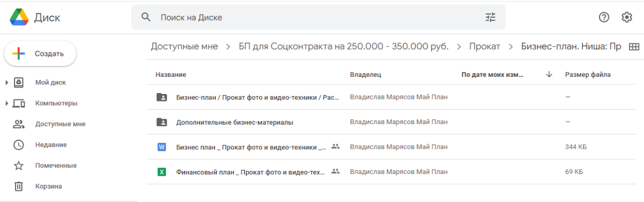
Task: Click the Word file icon for Бизнес план
Action: click(162, 147)
